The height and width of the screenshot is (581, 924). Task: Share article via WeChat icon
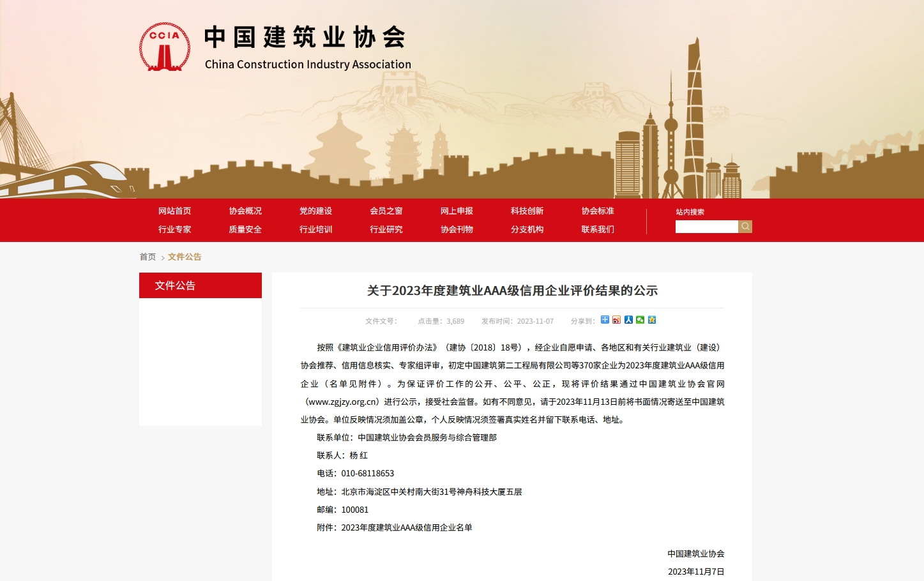[x=640, y=320]
